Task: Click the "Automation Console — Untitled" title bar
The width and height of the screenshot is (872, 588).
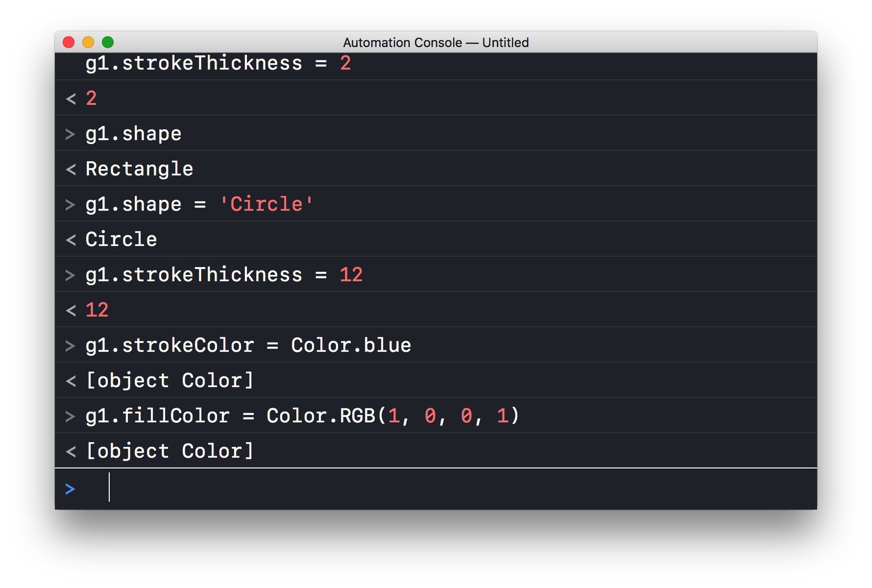Action: 436,43
